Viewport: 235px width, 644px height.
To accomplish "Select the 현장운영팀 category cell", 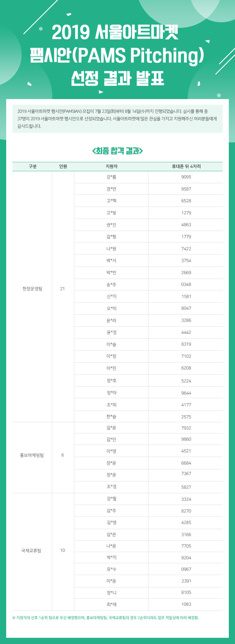I will pyautogui.click(x=32, y=289).
